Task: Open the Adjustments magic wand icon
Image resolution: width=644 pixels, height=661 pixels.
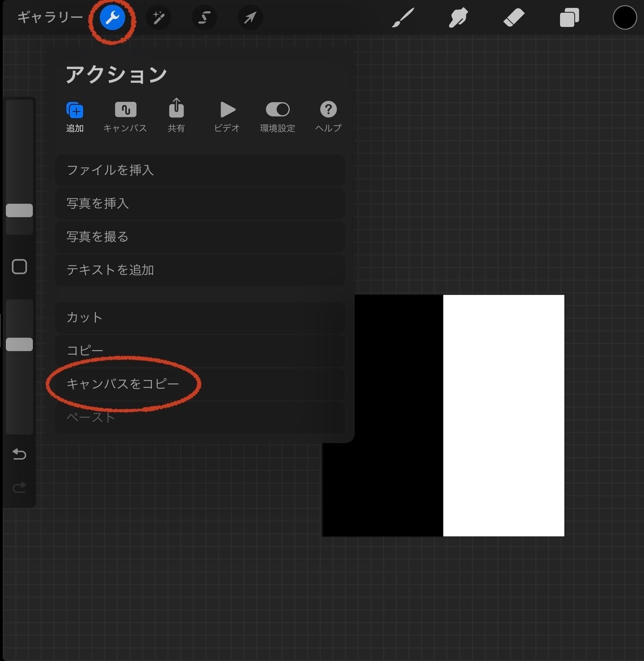Action: tap(158, 18)
